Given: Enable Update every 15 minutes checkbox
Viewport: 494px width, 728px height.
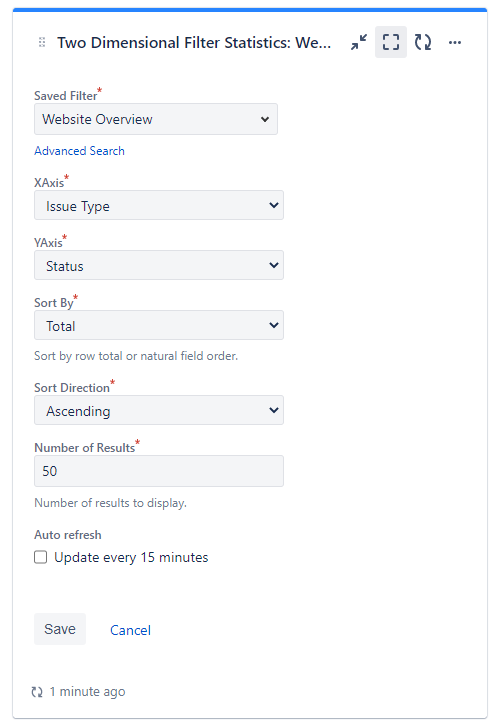Looking at the screenshot, I should [41, 557].
